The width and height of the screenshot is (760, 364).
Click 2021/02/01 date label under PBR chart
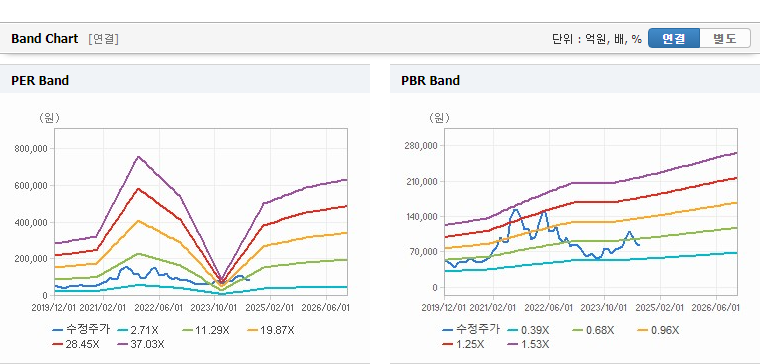click(494, 308)
